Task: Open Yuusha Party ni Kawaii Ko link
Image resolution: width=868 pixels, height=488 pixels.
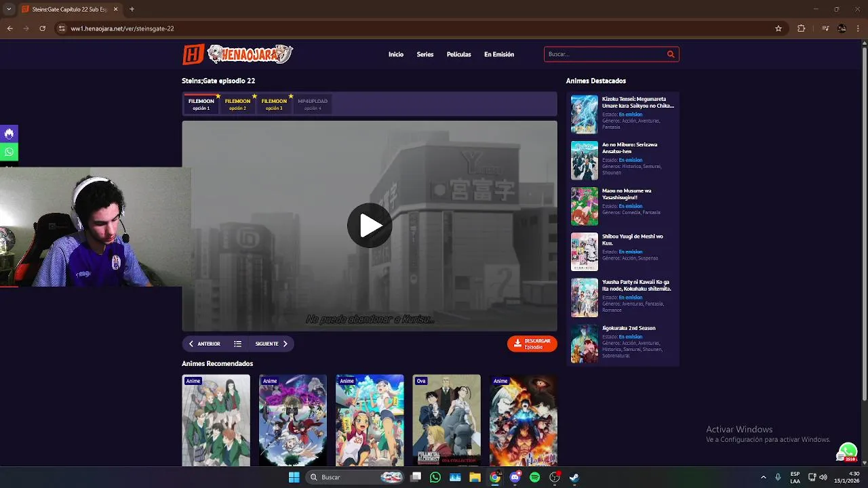Action: [637, 285]
